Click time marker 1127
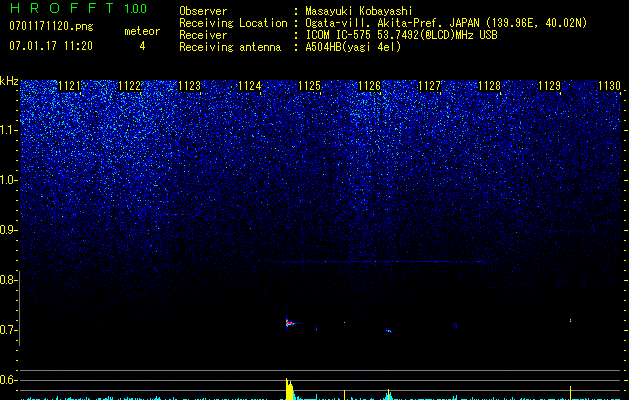Screen dimensions: 629x400 pyautogui.click(x=429, y=86)
